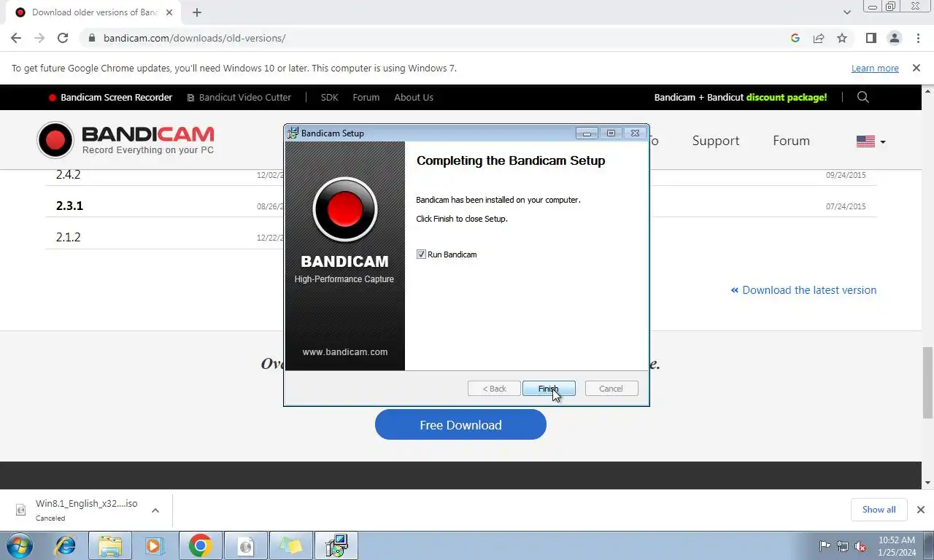The image size is (934, 560).
Task: Close the Download older versions tab
Action: pyautogui.click(x=169, y=12)
